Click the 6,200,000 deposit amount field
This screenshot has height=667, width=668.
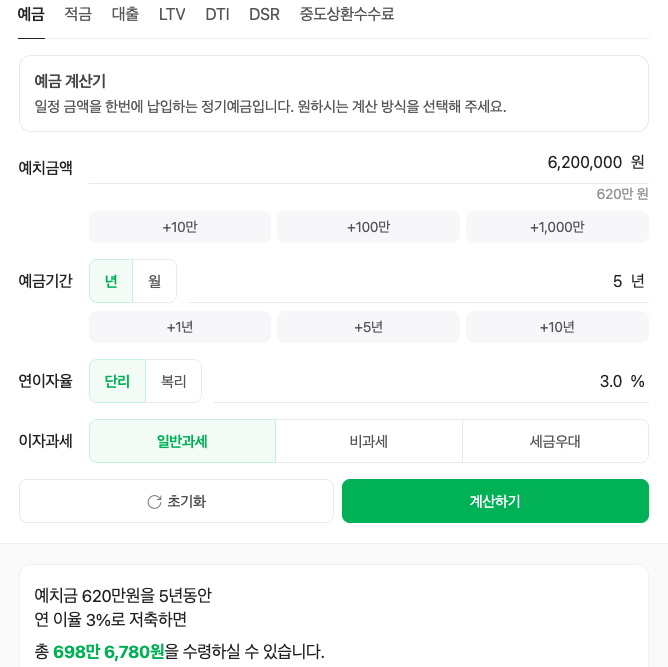(x=369, y=163)
